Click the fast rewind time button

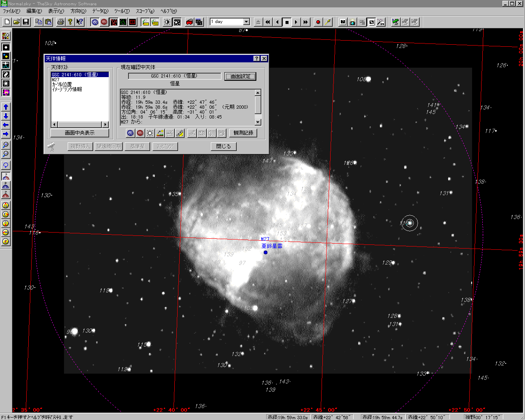(268, 22)
